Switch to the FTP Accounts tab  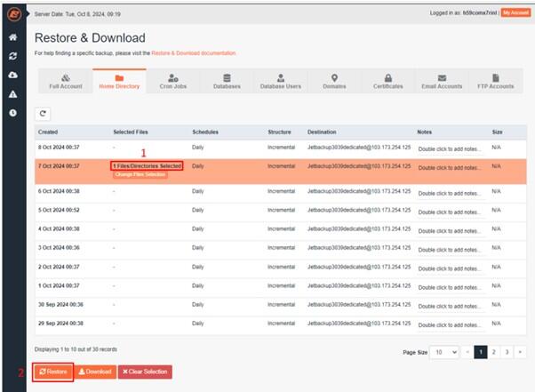495,82
